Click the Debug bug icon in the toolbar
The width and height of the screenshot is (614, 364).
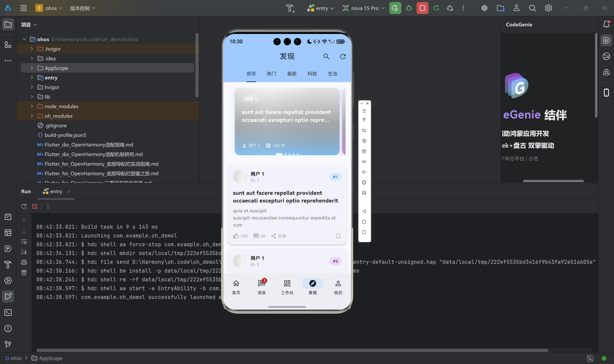(x=409, y=8)
